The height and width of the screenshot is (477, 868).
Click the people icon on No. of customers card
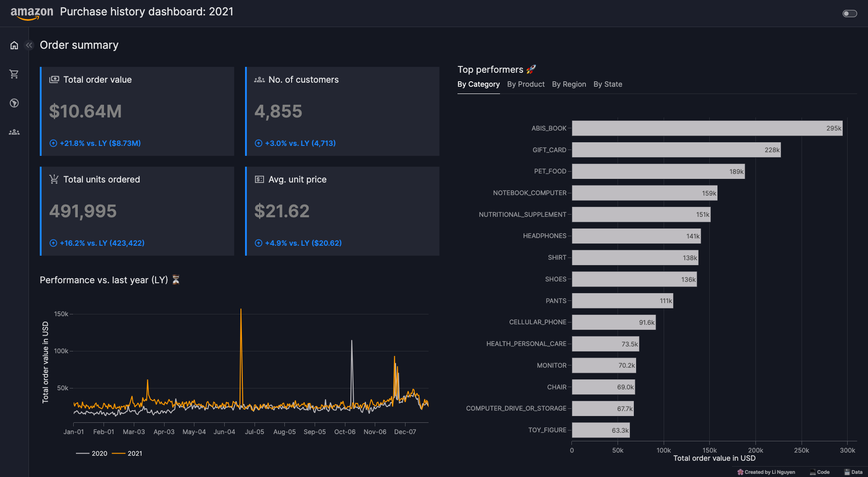point(259,79)
